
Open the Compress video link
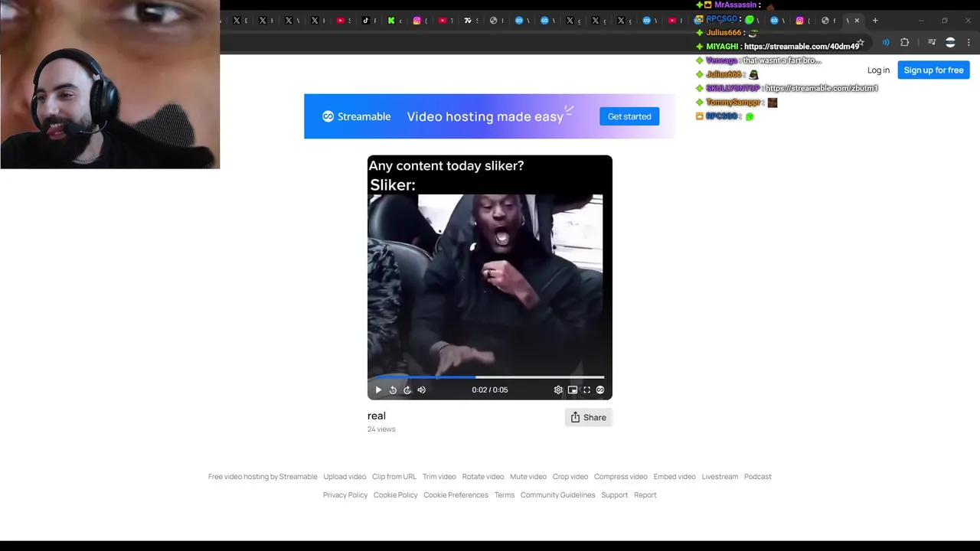(x=621, y=476)
